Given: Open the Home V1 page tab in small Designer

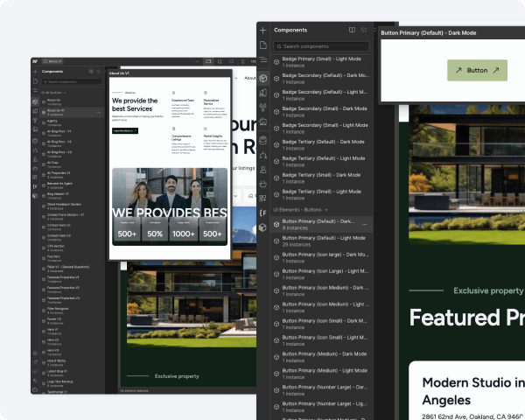Looking at the screenshot, I should (x=52, y=61).
